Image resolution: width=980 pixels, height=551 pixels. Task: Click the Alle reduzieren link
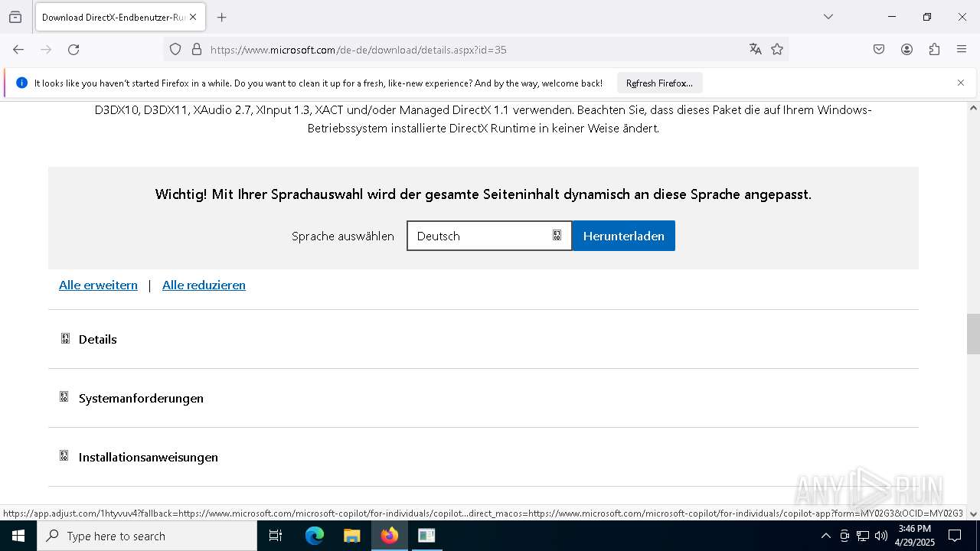pyautogui.click(x=204, y=285)
